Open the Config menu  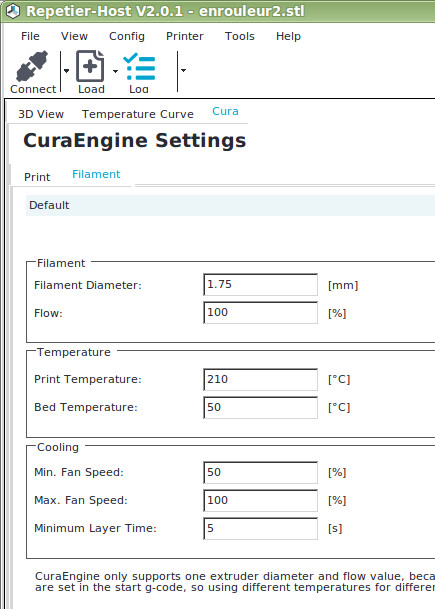tap(127, 36)
